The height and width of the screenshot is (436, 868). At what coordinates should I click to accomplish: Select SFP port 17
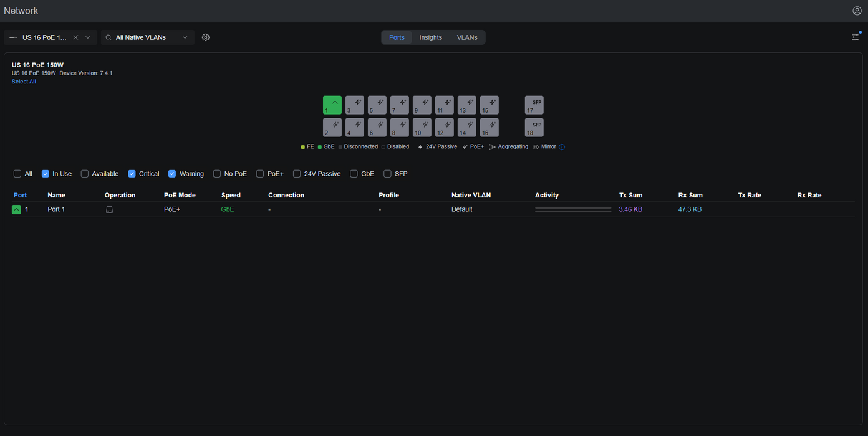coord(534,105)
